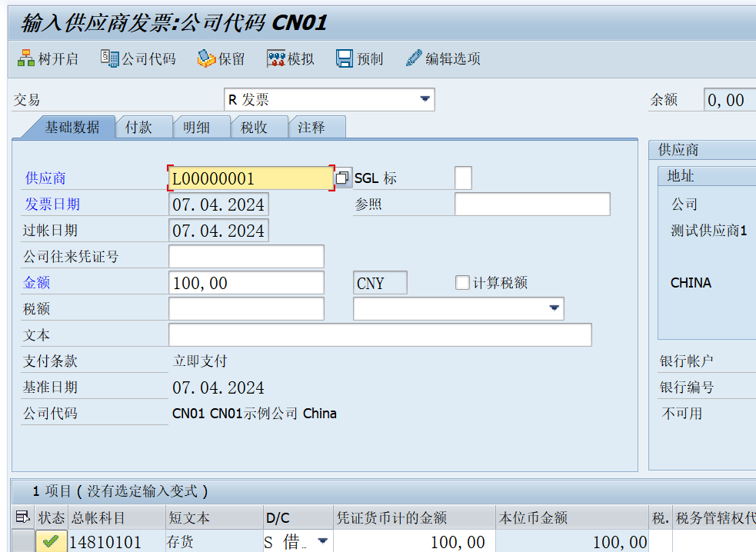The height and width of the screenshot is (552, 756).
Task: Click the CNY currency field
Action: (380, 282)
